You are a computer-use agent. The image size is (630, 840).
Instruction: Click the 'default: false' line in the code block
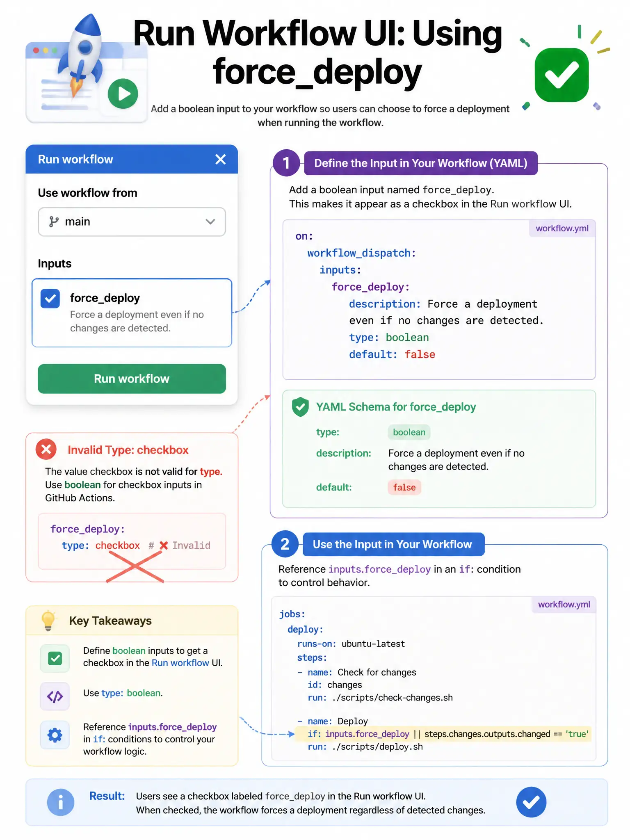392,354
